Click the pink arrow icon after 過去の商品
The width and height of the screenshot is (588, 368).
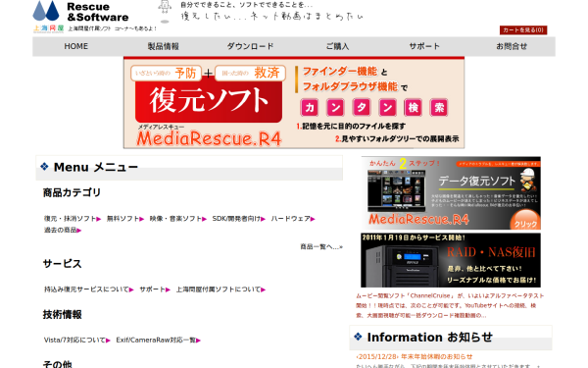tap(79, 231)
